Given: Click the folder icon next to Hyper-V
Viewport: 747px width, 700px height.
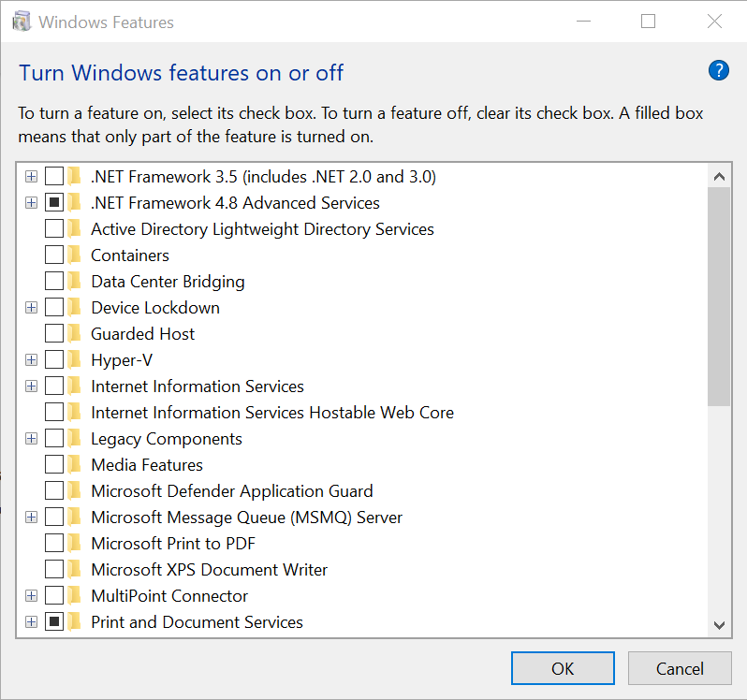Looking at the screenshot, I should (x=74, y=360).
